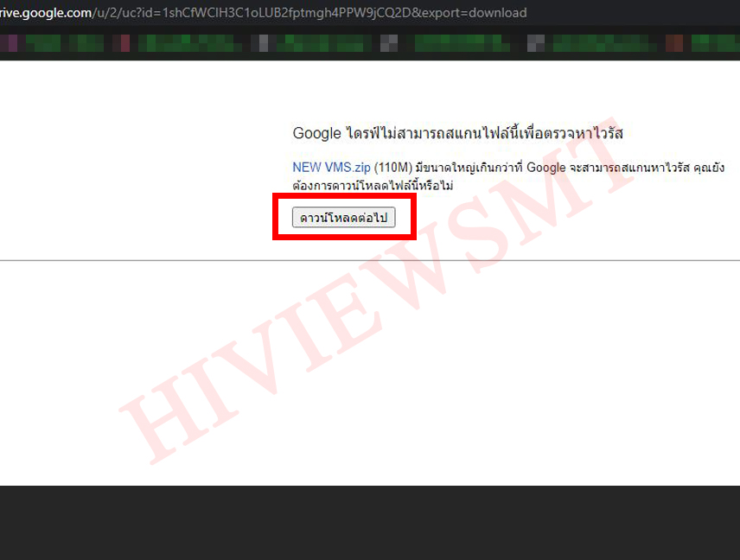Click the reddish bookmark icon near left of bookmarks bar
Image resolution: width=740 pixels, height=560 pixels.
coord(124,42)
